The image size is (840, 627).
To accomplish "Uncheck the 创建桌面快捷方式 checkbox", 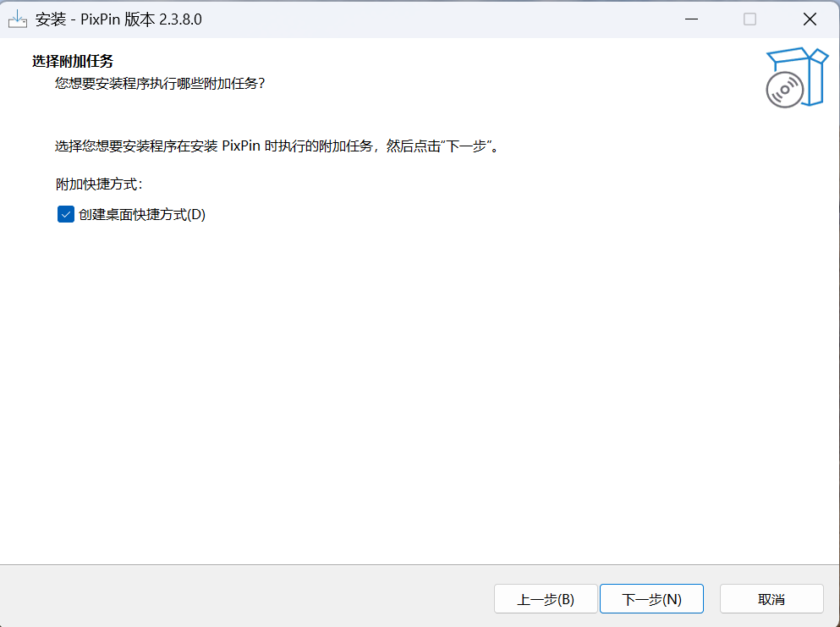I will click(65, 215).
